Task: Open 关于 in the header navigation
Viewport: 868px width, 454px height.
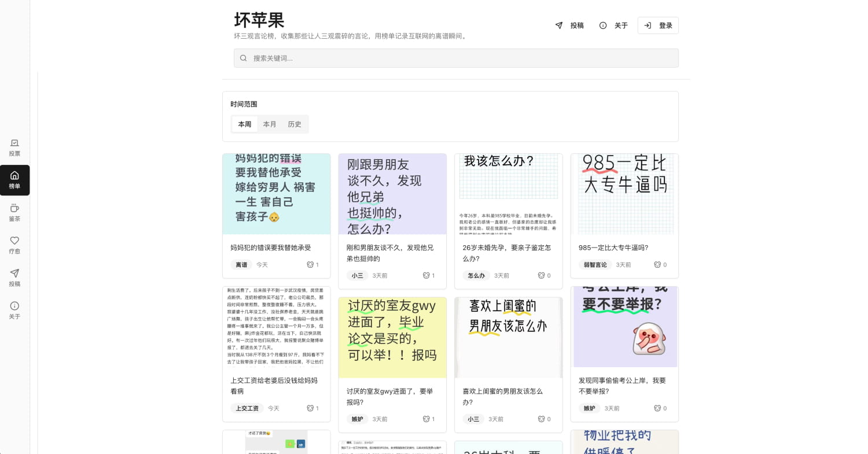Action: click(x=613, y=25)
